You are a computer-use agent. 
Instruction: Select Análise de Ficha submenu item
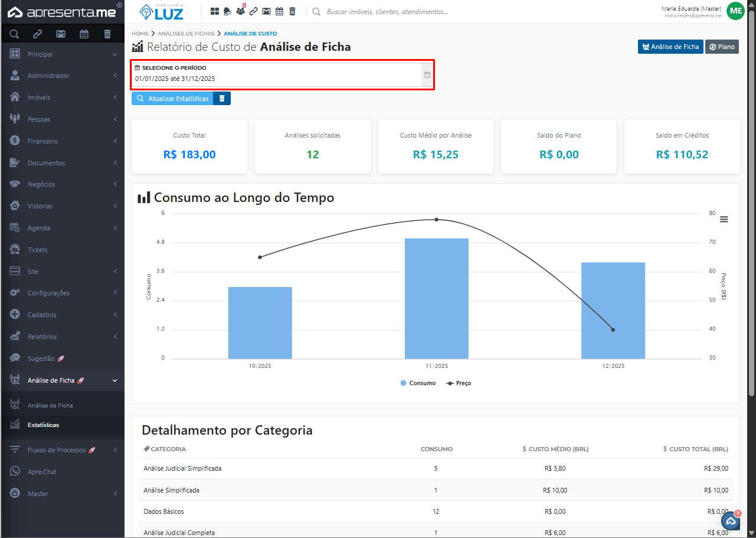tap(50, 406)
